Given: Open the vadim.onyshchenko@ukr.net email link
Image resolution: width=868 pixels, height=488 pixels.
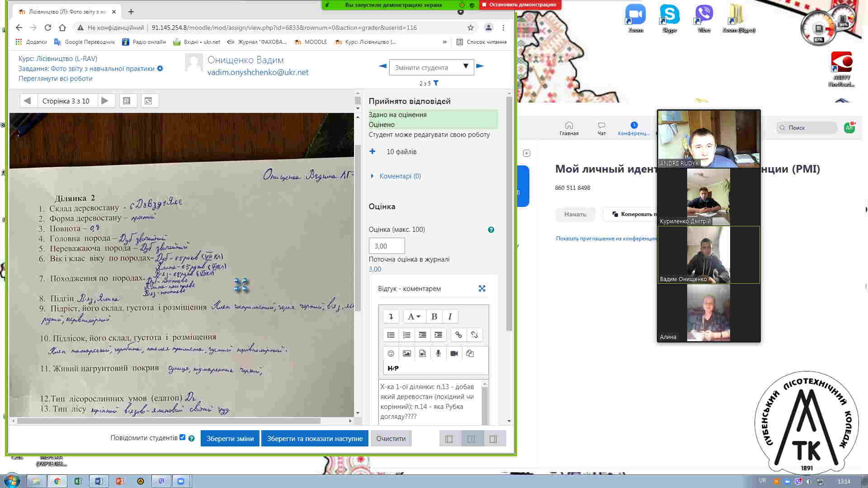Looking at the screenshot, I should click(258, 72).
